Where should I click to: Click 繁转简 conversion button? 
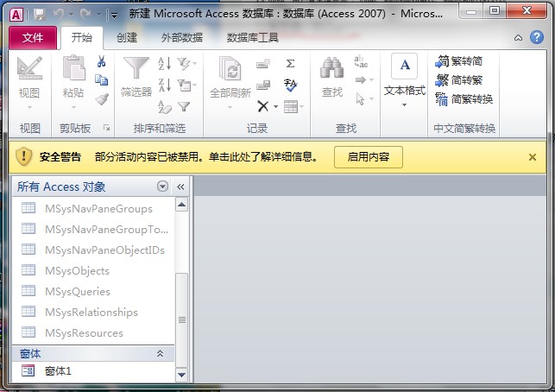pos(458,61)
